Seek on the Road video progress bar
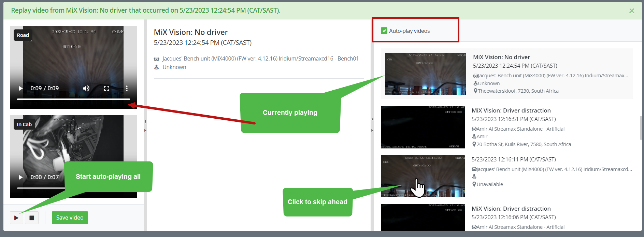Screen dimensions: 644x237 click(x=73, y=99)
